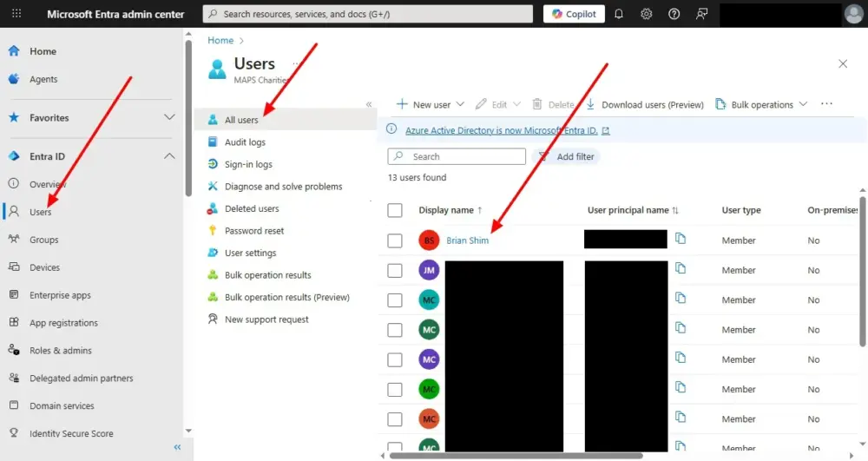868x461 pixels.
Task: Click the Copilot button
Action: [x=574, y=14]
